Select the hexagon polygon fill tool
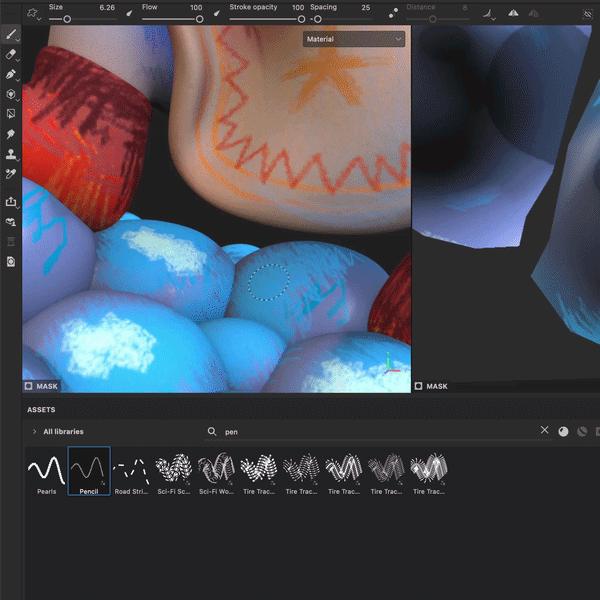The width and height of the screenshot is (600, 600). [x=11, y=94]
